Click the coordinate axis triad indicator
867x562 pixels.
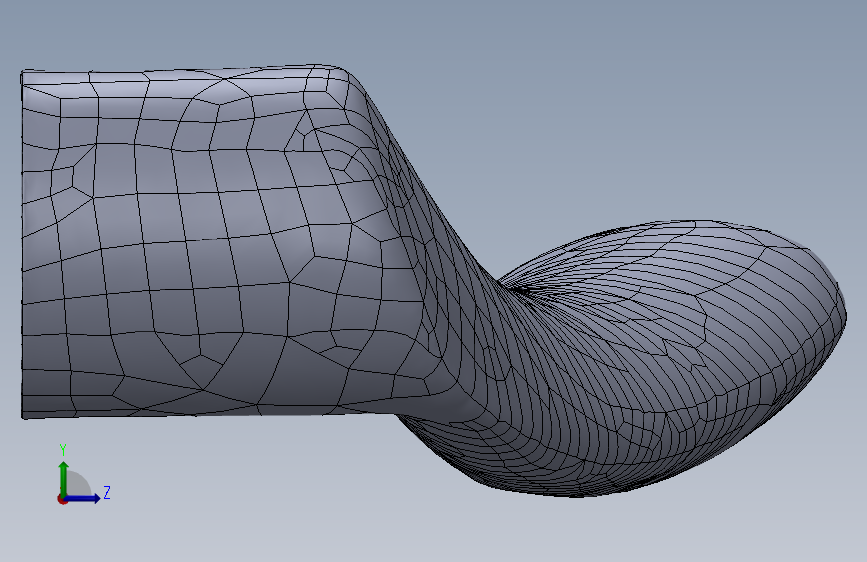pos(83,474)
